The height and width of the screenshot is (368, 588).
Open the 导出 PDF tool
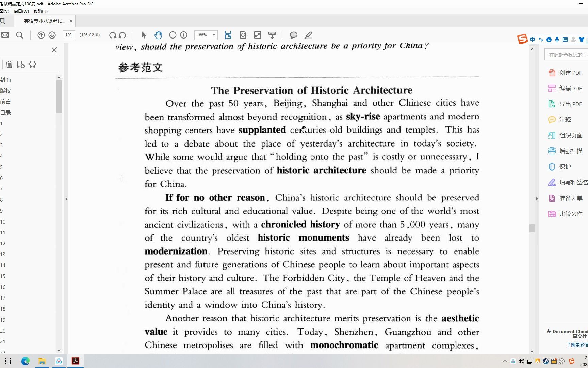565,104
